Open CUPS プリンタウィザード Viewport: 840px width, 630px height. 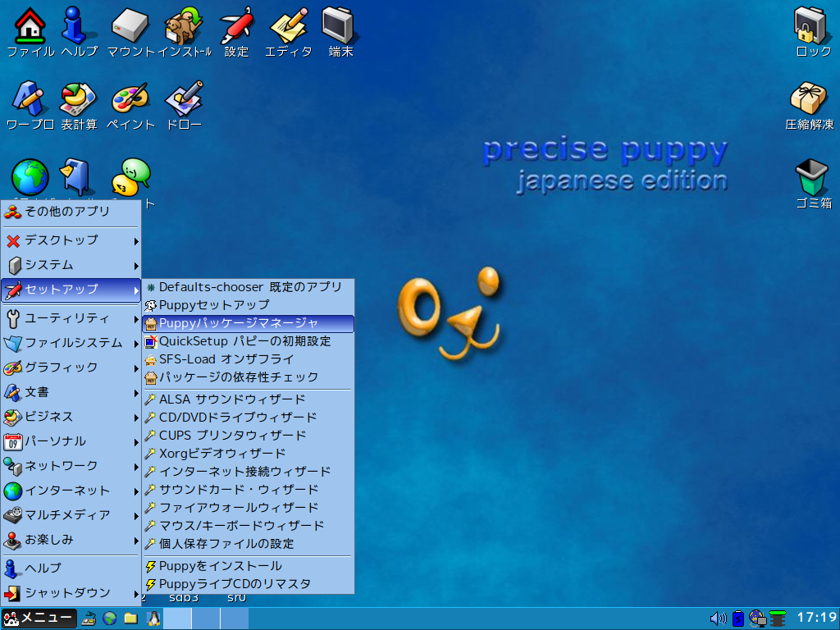point(248,436)
